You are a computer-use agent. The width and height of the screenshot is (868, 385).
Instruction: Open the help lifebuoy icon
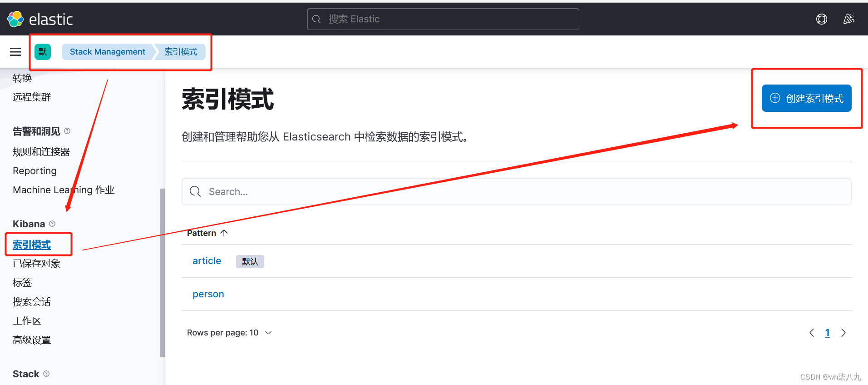[x=821, y=19]
